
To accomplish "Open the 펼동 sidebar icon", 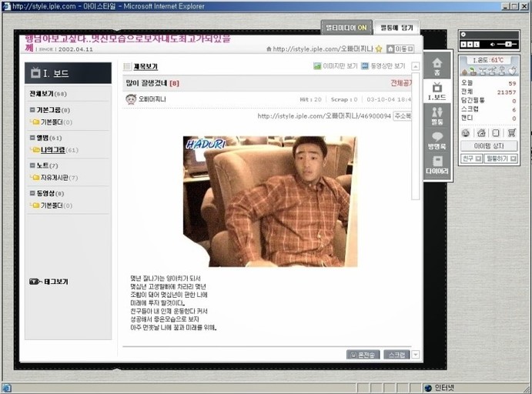I will (x=437, y=115).
